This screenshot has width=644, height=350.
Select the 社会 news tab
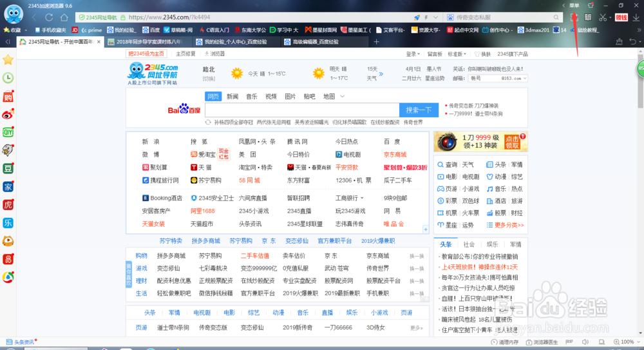point(469,244)
